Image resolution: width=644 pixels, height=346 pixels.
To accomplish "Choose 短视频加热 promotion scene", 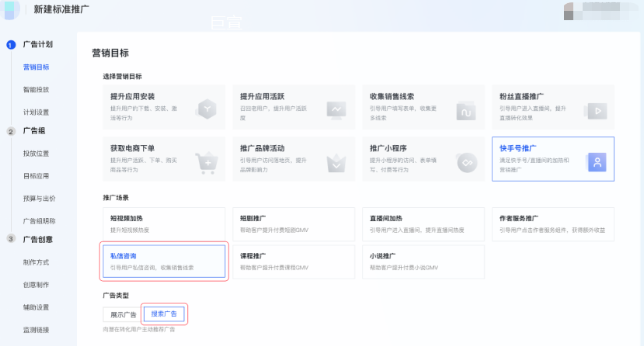I will pos(164,224).
